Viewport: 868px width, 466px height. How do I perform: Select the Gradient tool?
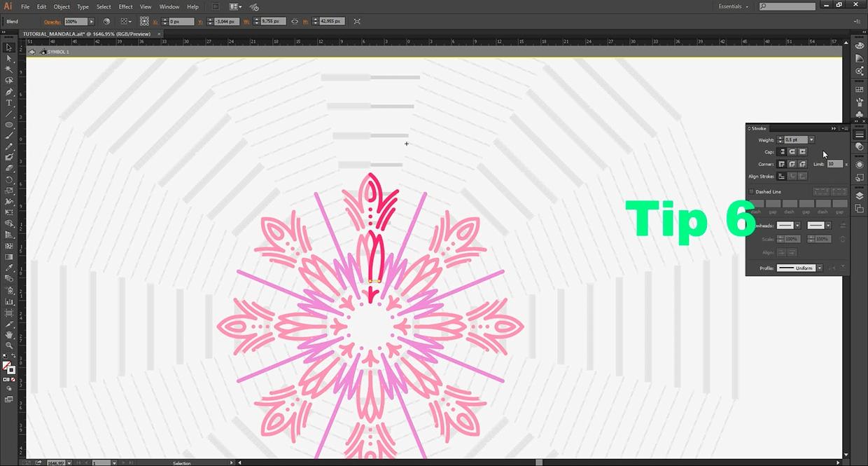[x=8, y=256]
